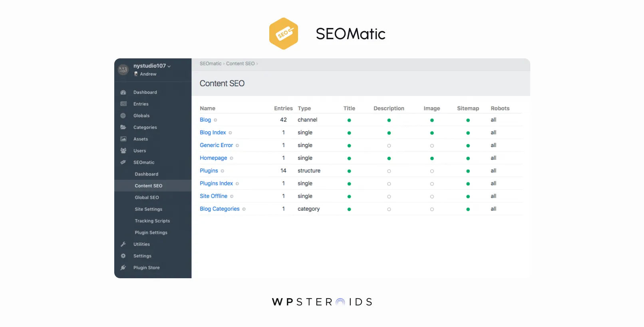Viewport: 644px width, 327px height.
Task: Click SEOmatic breadcrumb link
Action: (x=211, y=64)
